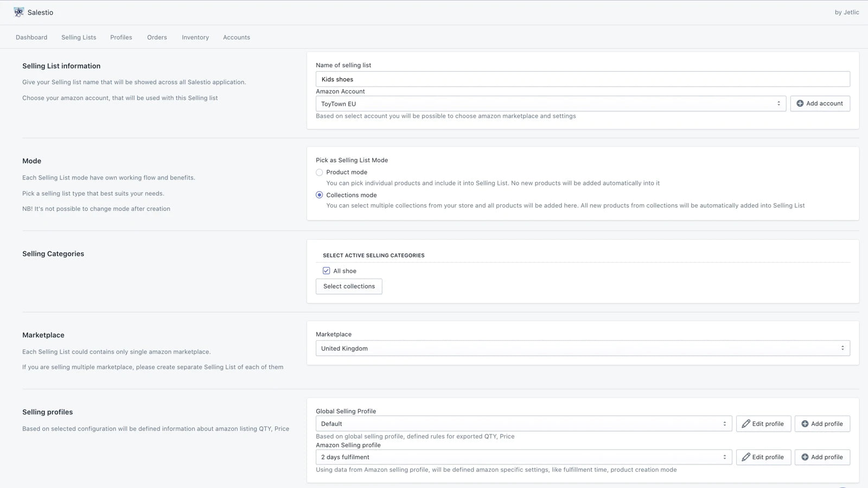This screenshot has height=488, width=868.
Task: Select the Collections mode radio button
Action: [319, 195]
